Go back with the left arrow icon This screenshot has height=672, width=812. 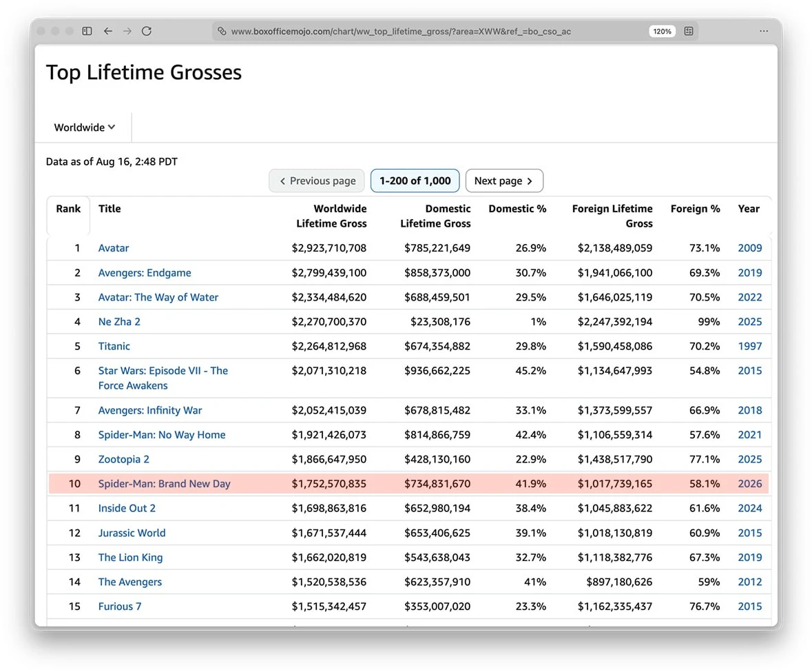[107, 31]
